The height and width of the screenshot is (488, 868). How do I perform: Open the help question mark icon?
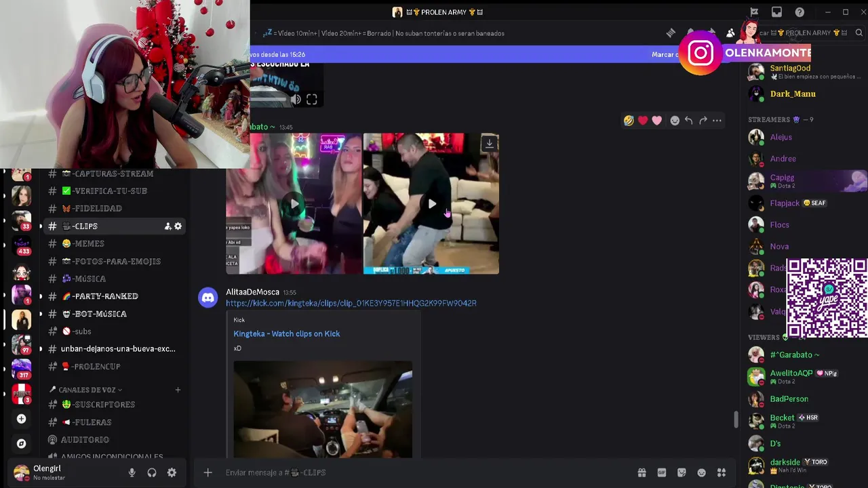pyautogui.click(x=800, y=12)
